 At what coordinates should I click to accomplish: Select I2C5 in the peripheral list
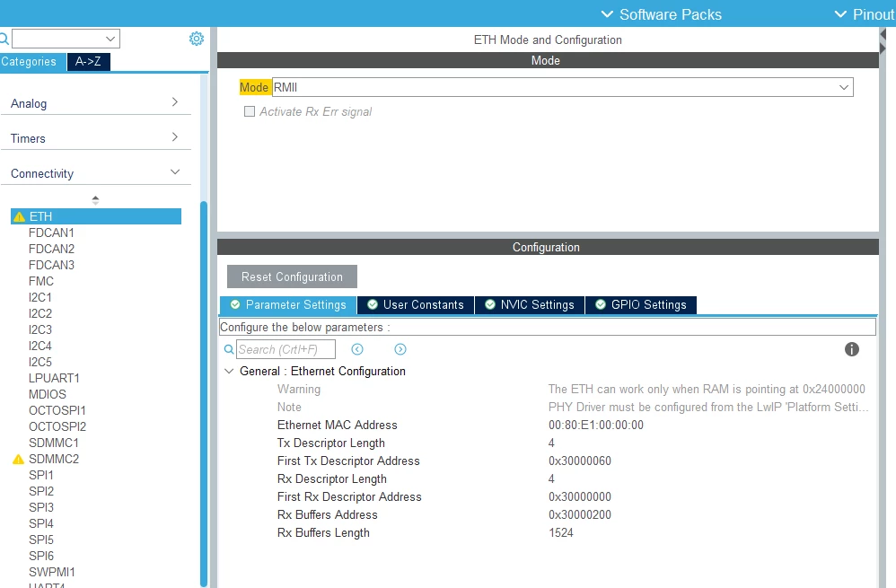pos(40,362)
